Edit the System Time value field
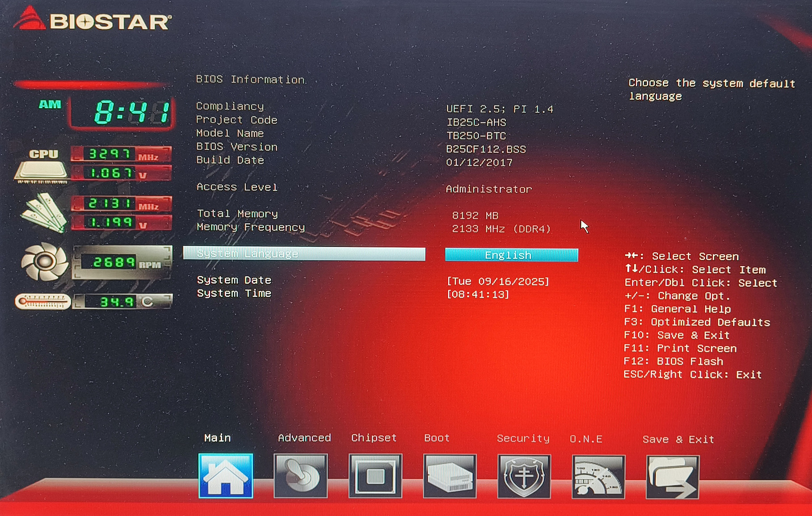 click(478, 294)
